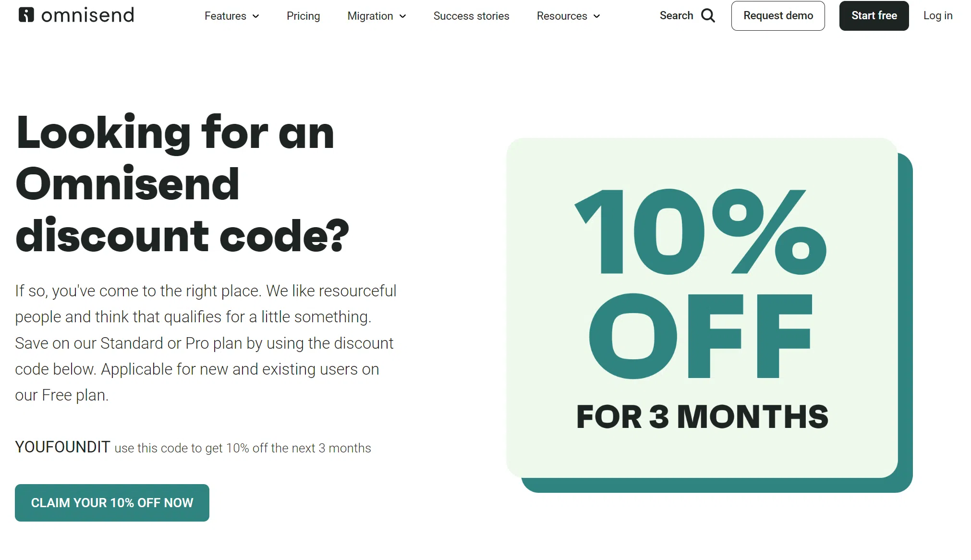Screen dimensions: 971x560
Task: Open the Features menu label
Action: pos(225,16)
